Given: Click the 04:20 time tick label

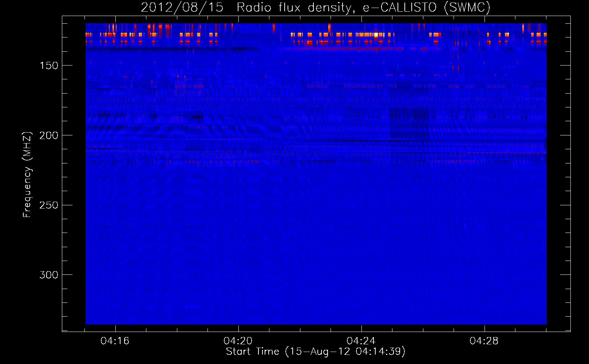Looking at the screenshot, I should pos(238,341).
